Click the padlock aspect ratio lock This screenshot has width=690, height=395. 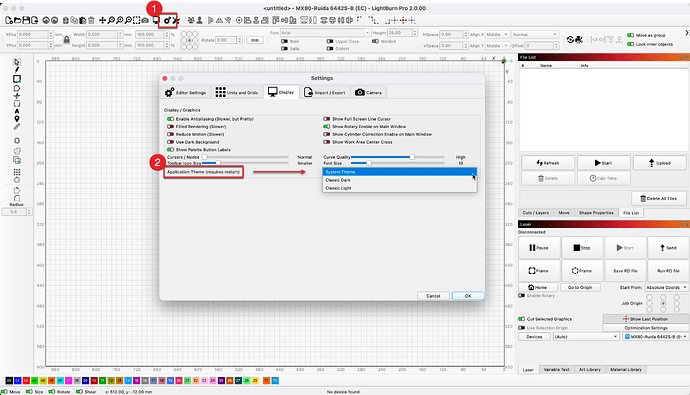tap(66, 40)
